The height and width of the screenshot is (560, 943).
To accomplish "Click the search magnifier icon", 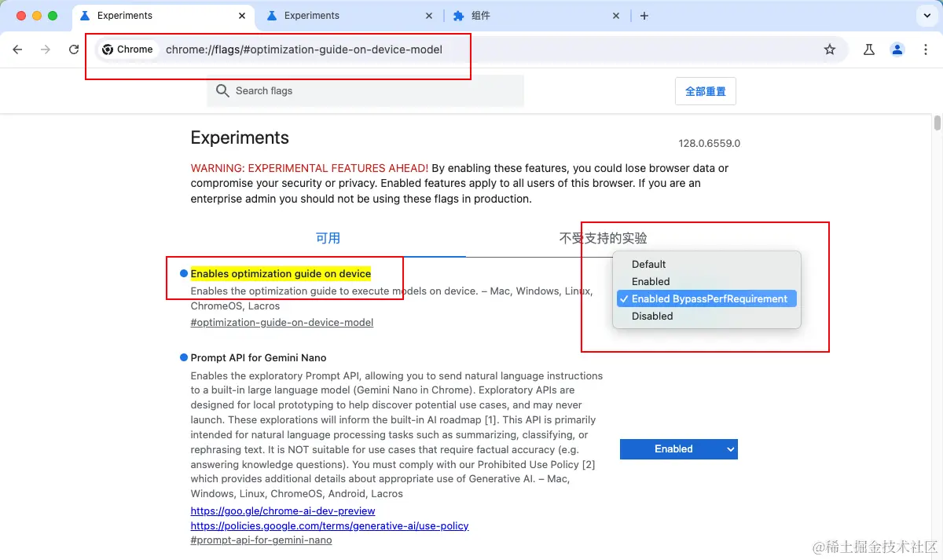I will tap(222, 91).
